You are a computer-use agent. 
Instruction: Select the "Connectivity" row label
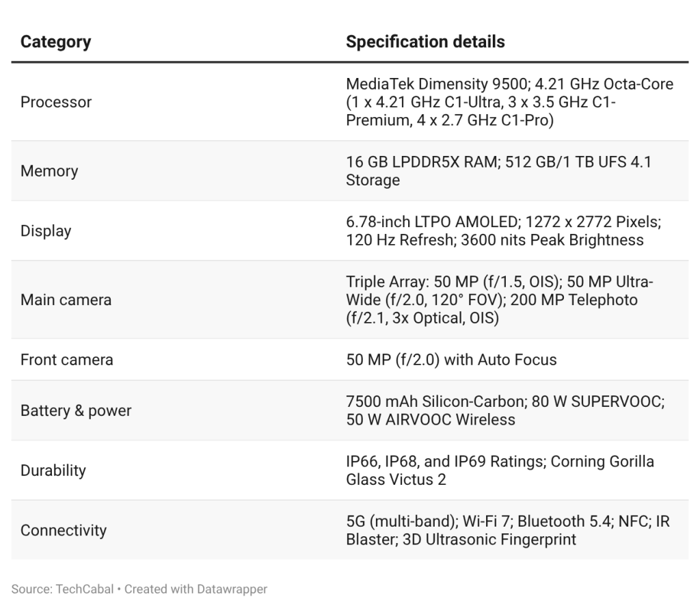pyautogui.click(x=64, y=530)
